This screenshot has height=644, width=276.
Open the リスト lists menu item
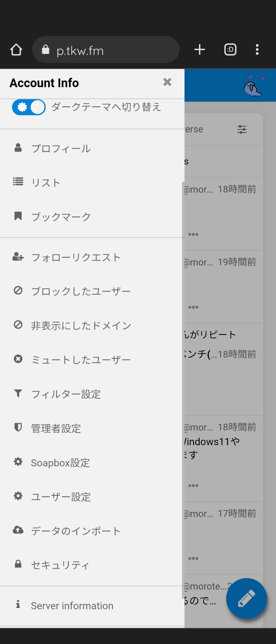point(46,182)
